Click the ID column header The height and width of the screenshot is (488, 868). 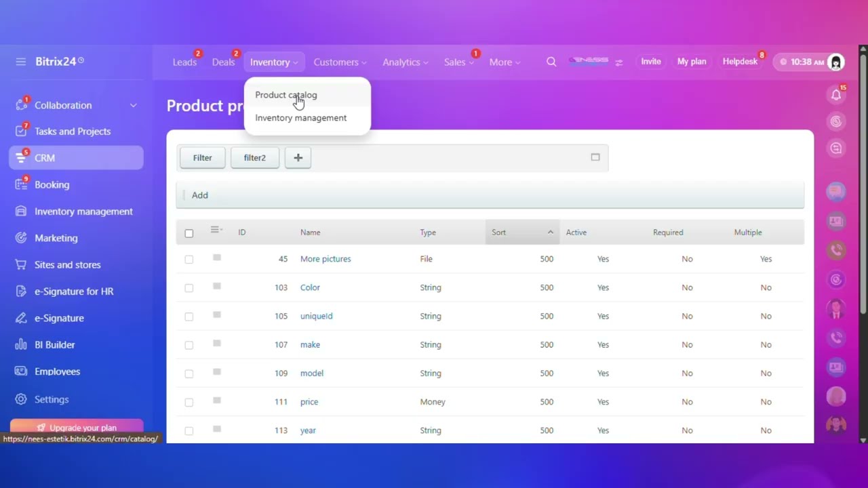(242, 232)
